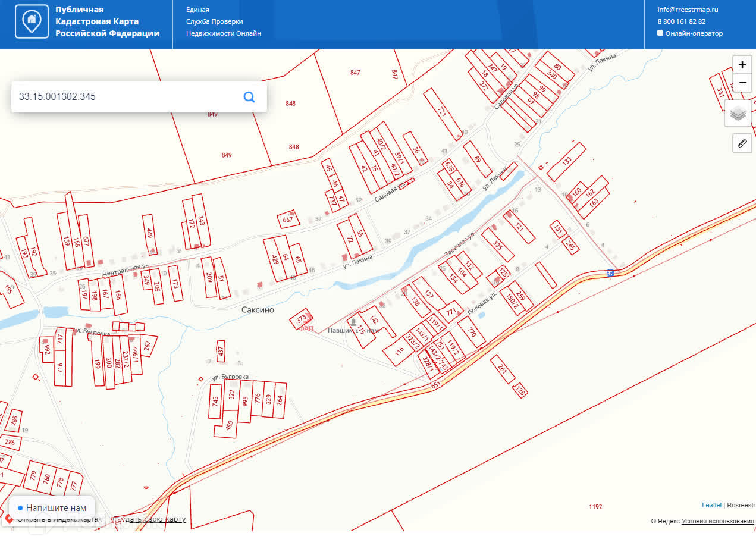Viewport: 756px width, 555px height.
Task: Open Yandex "Условия использования" link
Action: pyautogui.click(x=717, y=521)
